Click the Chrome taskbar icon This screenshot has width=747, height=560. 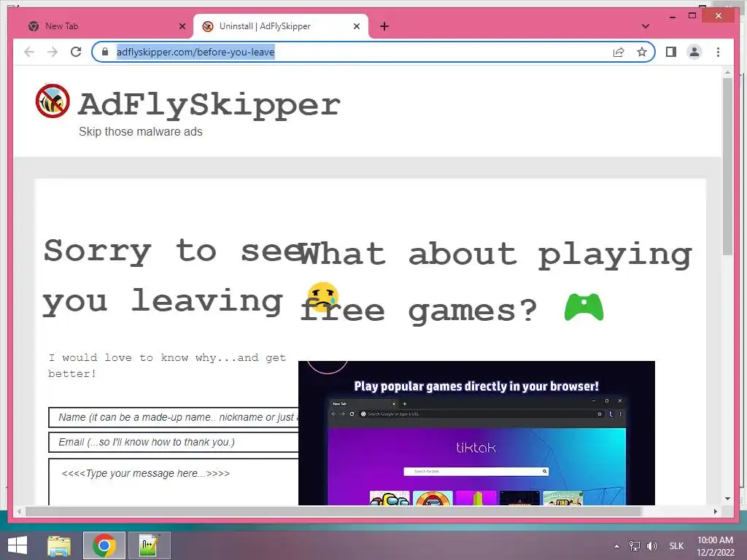[x=104, y=545]
